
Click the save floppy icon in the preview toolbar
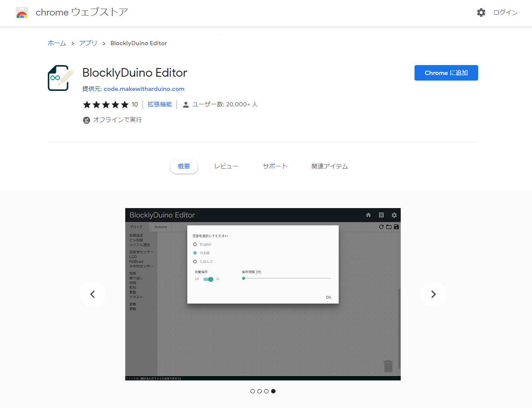pos(396,227)
